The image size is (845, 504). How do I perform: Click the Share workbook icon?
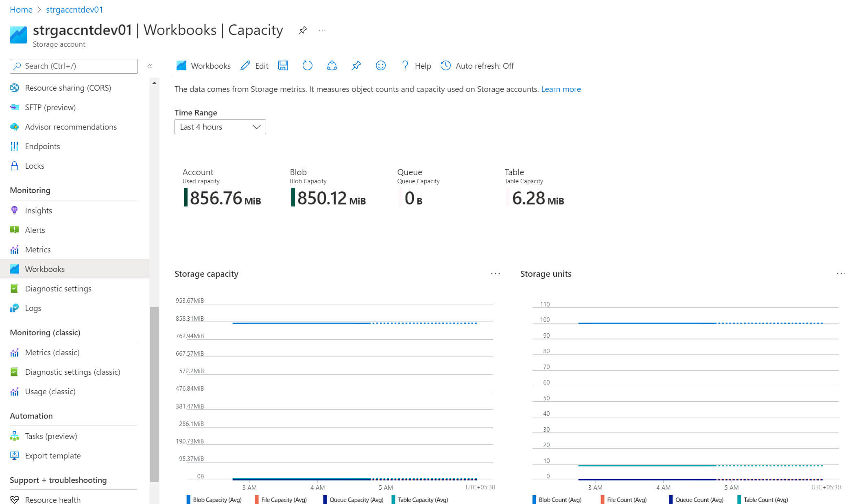click(332, 65)
